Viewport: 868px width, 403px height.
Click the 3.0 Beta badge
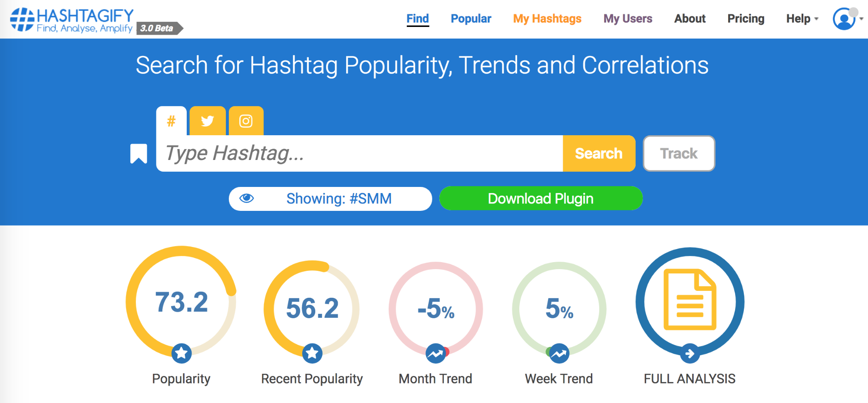(x=160, y=28)
